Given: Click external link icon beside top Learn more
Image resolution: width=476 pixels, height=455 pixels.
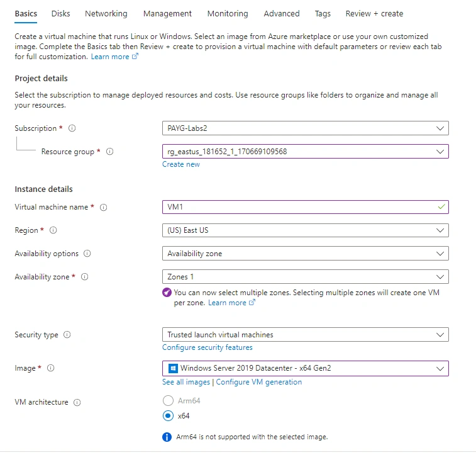Looking at the screenshot, I should point(135,56).
